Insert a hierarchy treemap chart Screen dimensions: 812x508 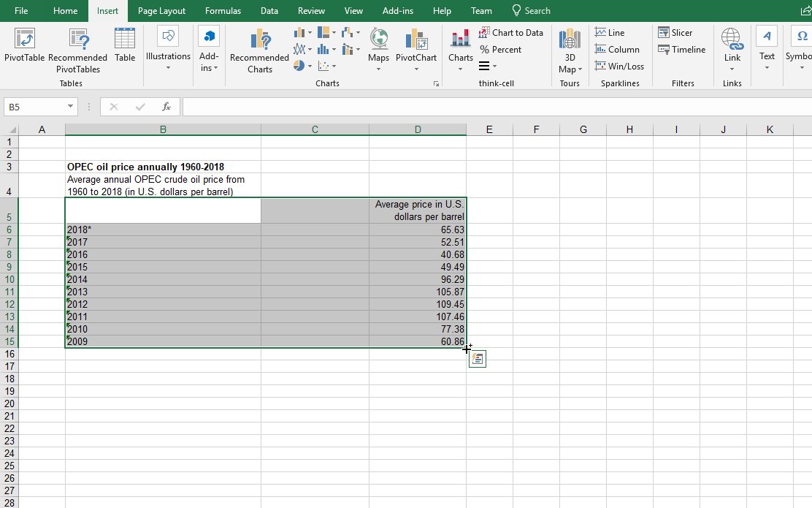click(323, 33)
